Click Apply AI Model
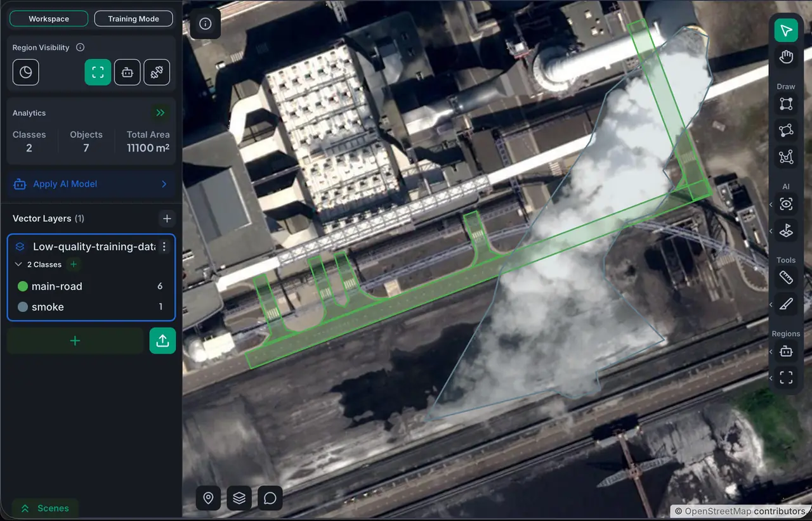 [91, 184]
